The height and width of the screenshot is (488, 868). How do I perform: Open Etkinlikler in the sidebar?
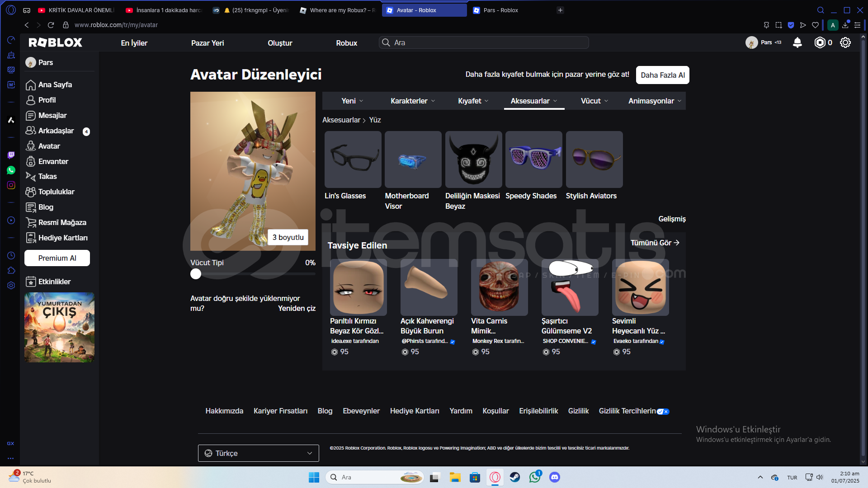54,282
